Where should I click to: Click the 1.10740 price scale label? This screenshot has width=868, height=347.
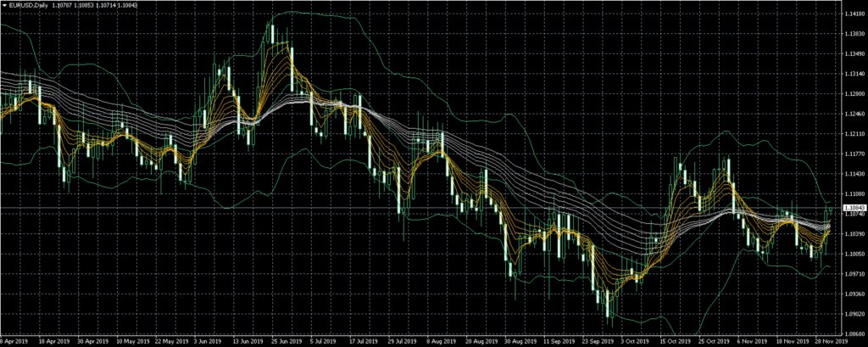tap(855, 214)
